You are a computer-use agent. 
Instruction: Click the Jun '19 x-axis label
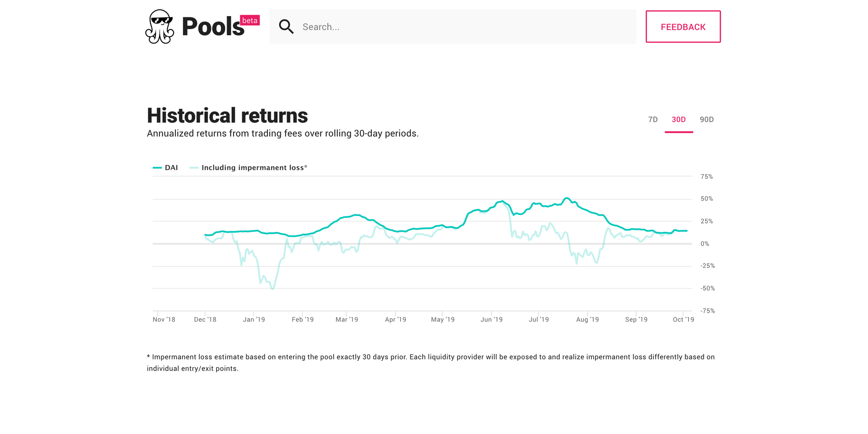point(491,319)
